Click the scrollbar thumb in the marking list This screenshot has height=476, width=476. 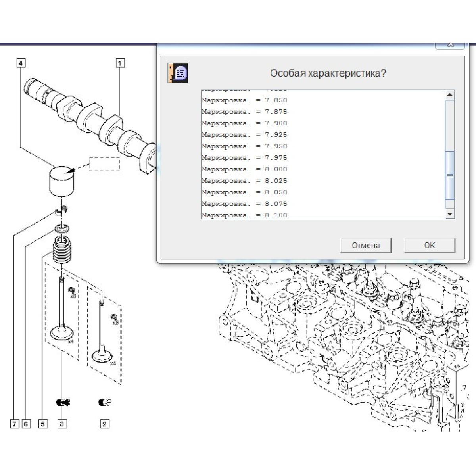(x=450, y=175)
